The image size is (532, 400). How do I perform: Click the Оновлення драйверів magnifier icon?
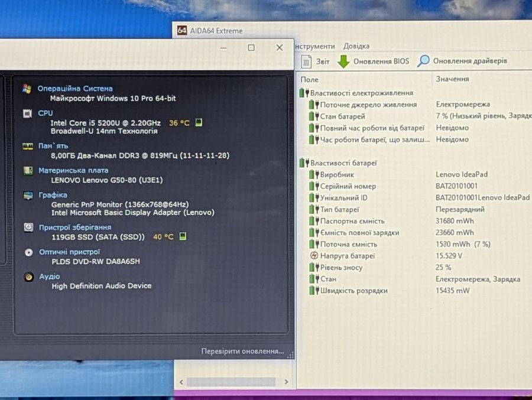(x=423, y=61)
